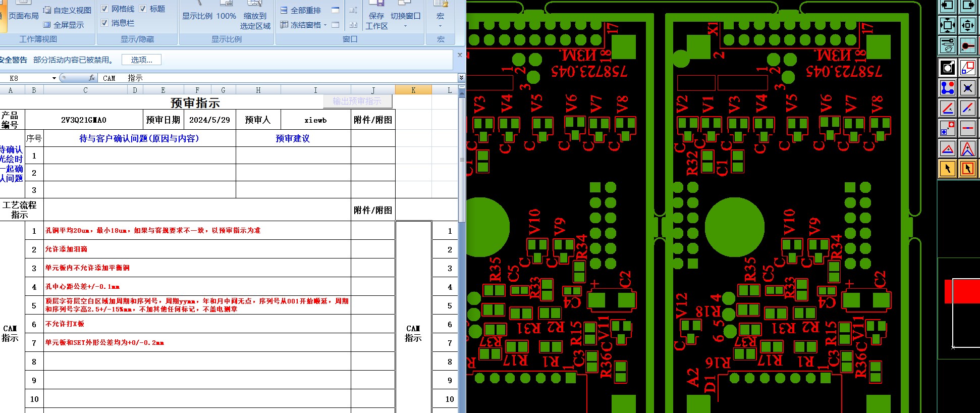Toggle the 标题 headings checkbox
Viewport: 980px width, 413px height.
point(143,9)
